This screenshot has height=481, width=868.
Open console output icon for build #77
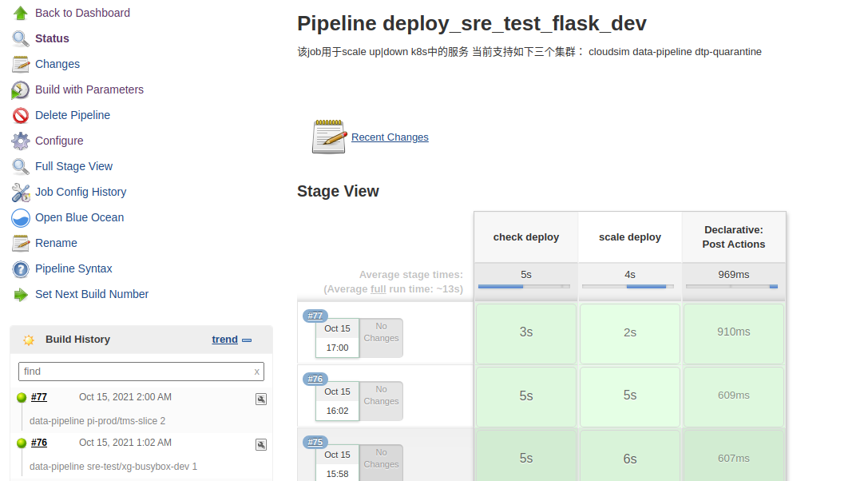[261, 399]
